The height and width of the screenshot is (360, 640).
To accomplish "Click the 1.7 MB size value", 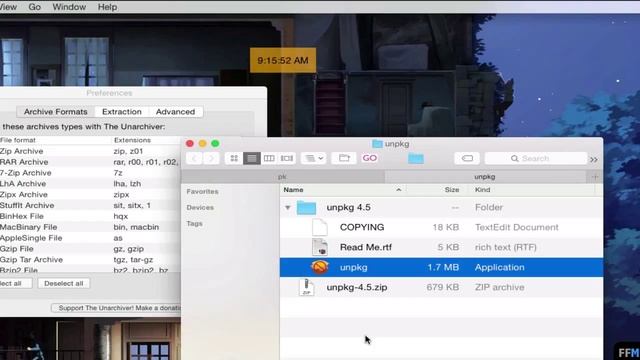I will click(443, 267).
